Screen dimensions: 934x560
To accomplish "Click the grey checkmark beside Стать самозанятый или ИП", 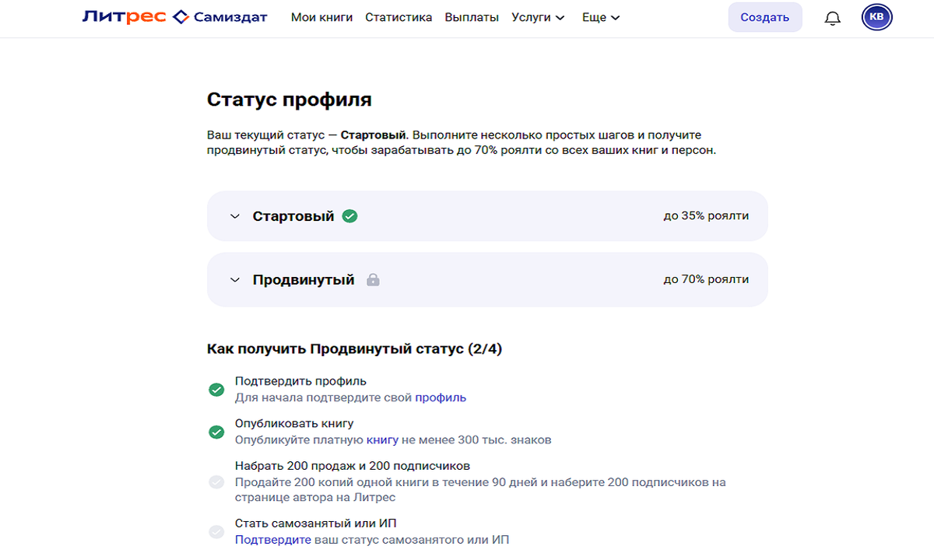I will pos(216,532).
